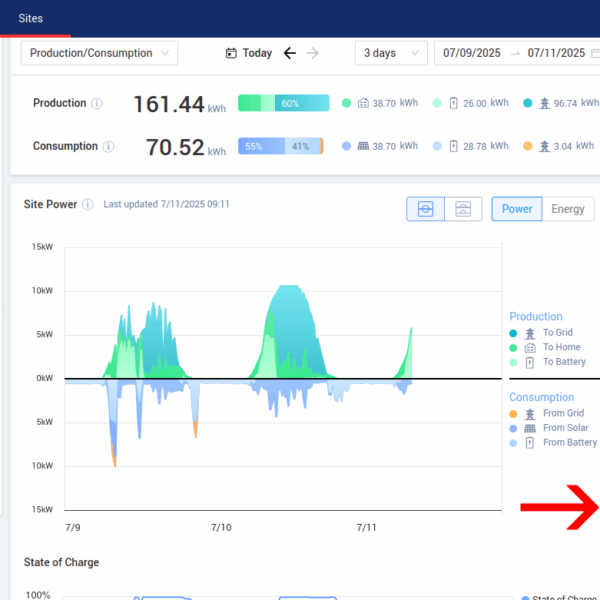Click the grid tower icon in To Grid legend

pos(530,333)
